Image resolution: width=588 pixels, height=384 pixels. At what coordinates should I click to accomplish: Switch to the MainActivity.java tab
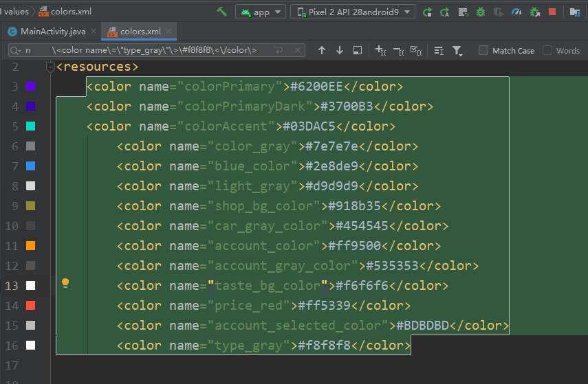[x=53, y=32]
